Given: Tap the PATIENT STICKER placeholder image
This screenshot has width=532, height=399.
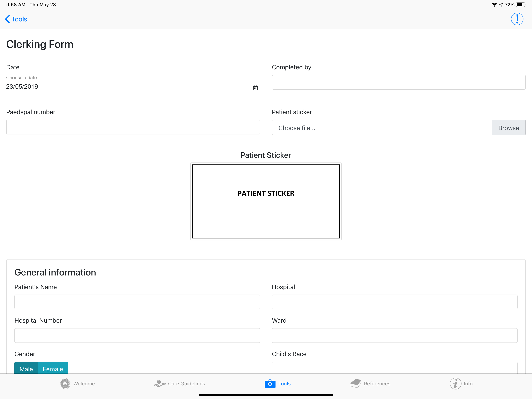Looking at the screenshot, I should pos(266,201).
